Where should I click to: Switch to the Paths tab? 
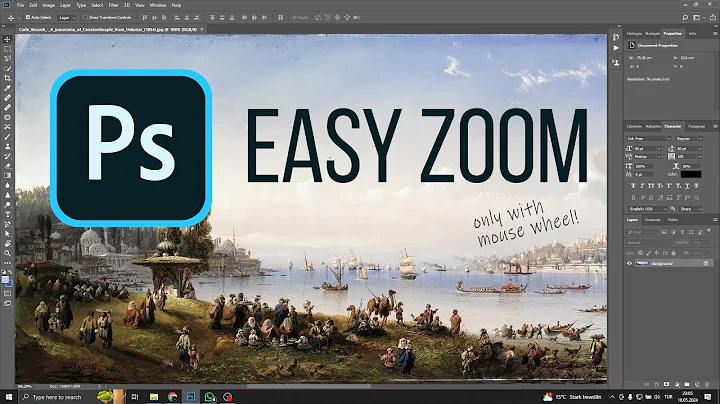[x=673, y=220]
